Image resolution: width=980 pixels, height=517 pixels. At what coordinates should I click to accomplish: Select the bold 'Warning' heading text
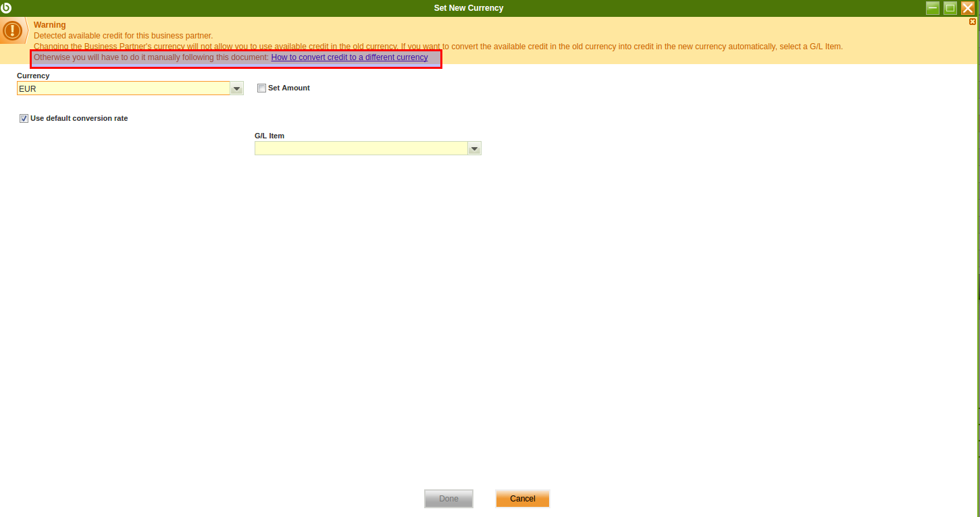click(50, 25)
